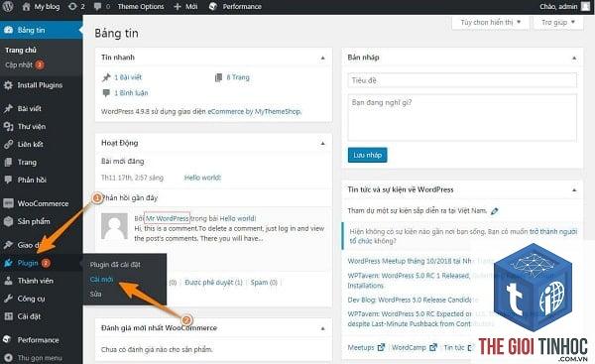Click Phản hồi comment icon in sidebar
This screenshot has height=364, width=595.
click(8, 180)
